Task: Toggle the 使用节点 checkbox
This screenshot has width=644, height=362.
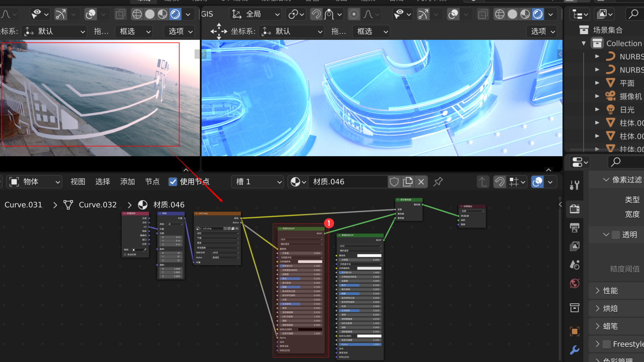Action: pyautogui.click(x=173, y=182)
